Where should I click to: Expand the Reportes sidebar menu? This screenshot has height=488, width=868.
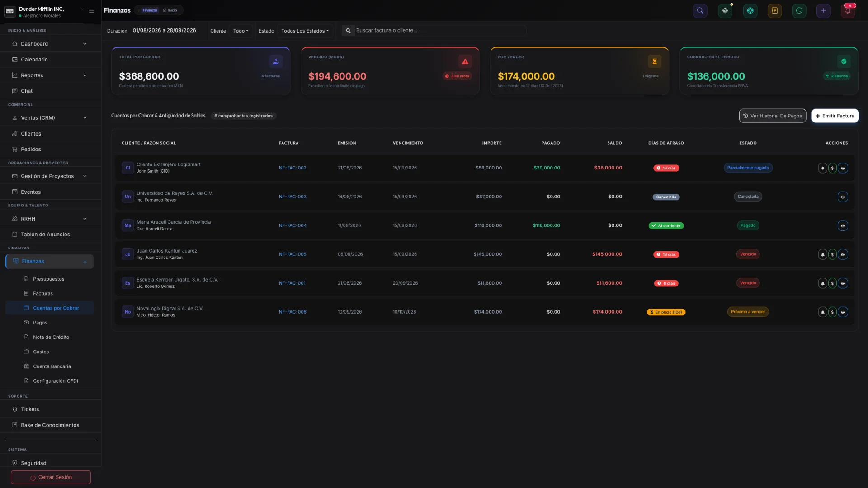click(x=51, y=75)
